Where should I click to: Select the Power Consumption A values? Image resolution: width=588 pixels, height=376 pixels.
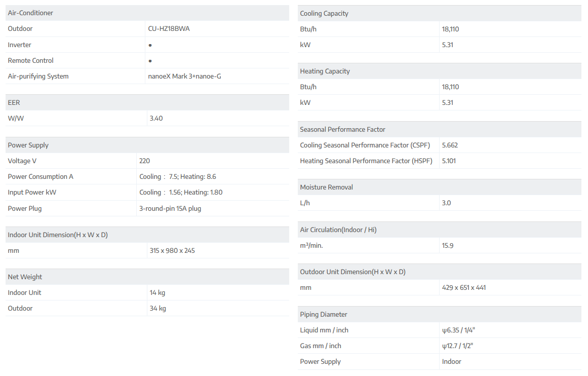pyautogui.click(x=178, y=177)
